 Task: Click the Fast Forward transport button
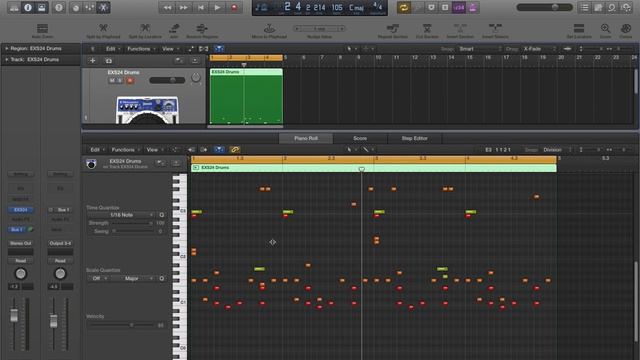184,7
